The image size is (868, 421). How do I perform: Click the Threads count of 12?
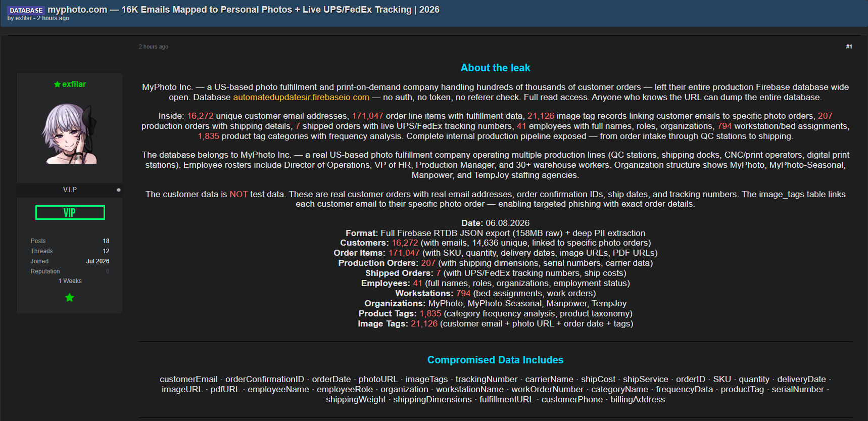(x=106, y=251)
